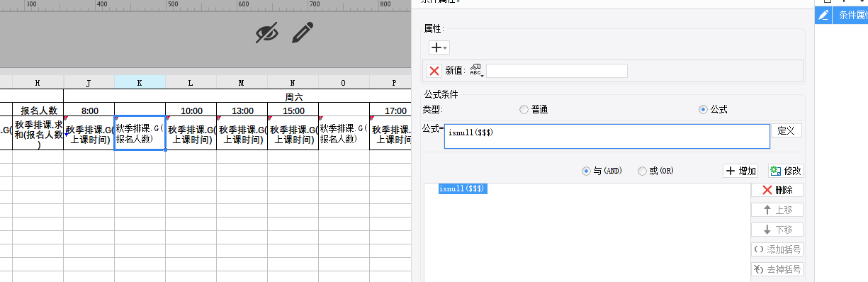Select column header N
Viewport: 868px width, 282px height.
pos(293,83)
